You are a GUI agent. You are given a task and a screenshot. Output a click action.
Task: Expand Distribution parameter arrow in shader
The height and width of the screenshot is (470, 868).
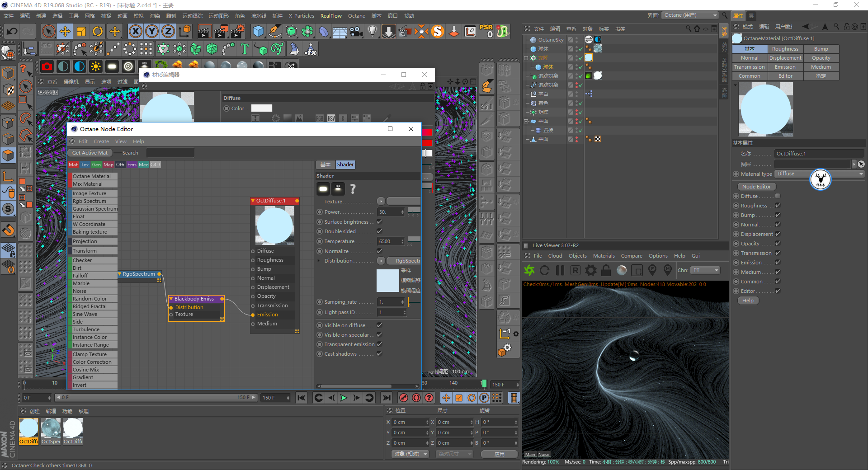(x=319, y=261)
